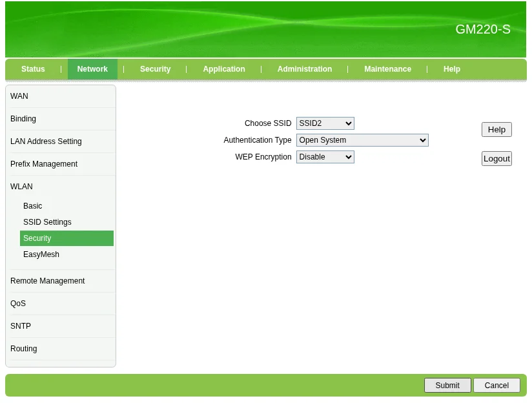This screenshot has width=532, height=403.
Task: Open the Status tab
Action: [33, 69]
